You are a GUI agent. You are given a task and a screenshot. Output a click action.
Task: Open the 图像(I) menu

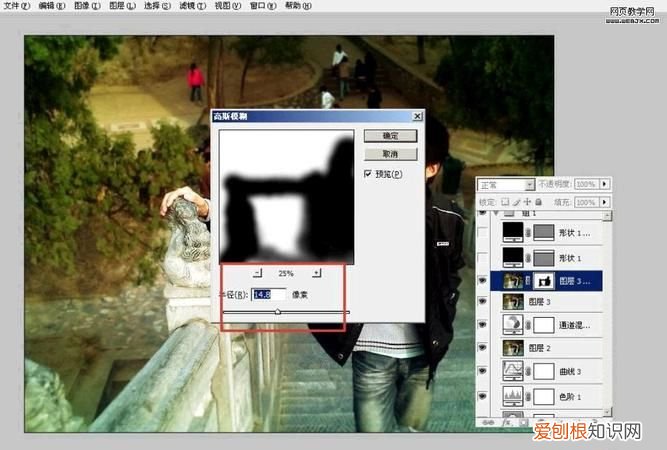tap(87, 6)
